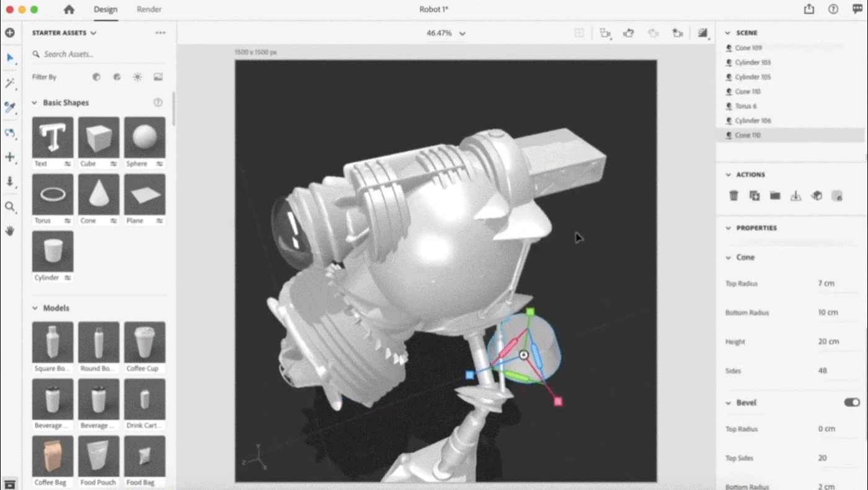Open the Add and Import Content button
This screenshot has width=868, height=490.
pos(10,33)
